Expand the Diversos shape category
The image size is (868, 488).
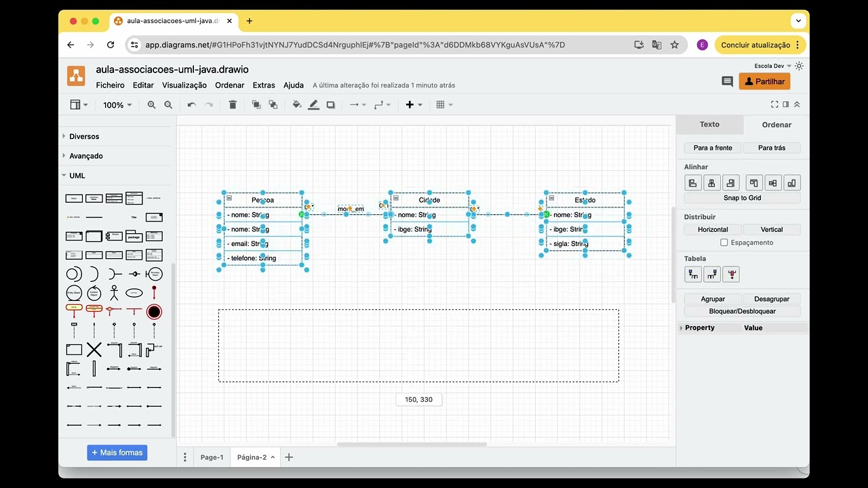(x=84, y=136)
